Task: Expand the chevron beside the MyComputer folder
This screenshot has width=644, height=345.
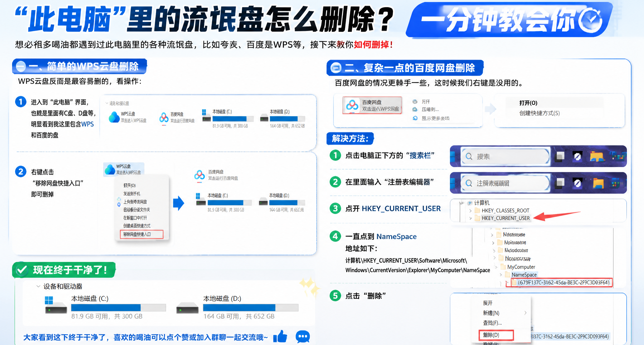Action: 496,267
